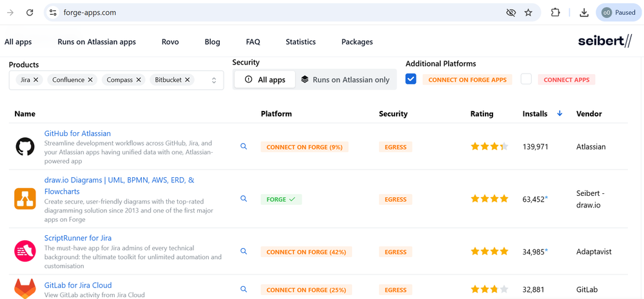Click the magnifier icon for GitLab for Jira Cloud
Image resolution: width=644 pixels, height=299 pixels.
coord(244,289)
